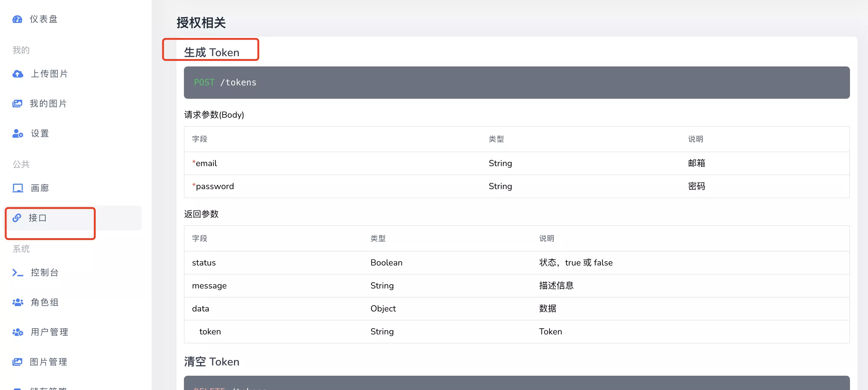Navigate to 用户管理 in the sidebar

pyautogui.click(x=49, y=332)
